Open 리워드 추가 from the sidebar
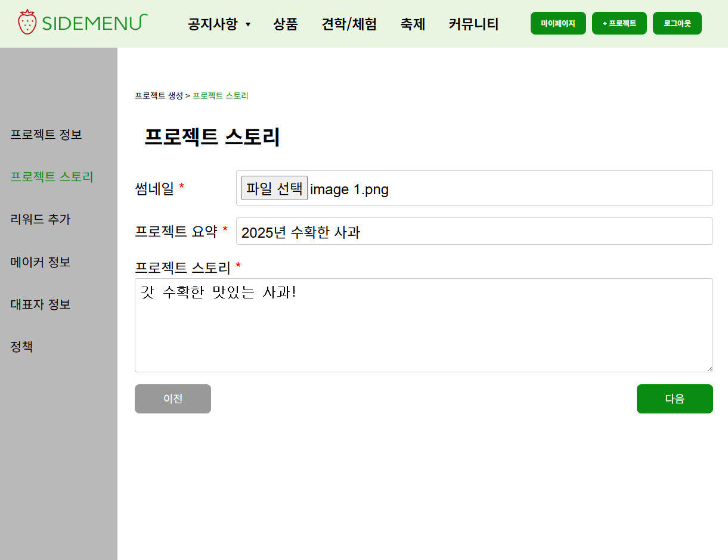Screen dimensions: 728x560 tap(39, 219)
